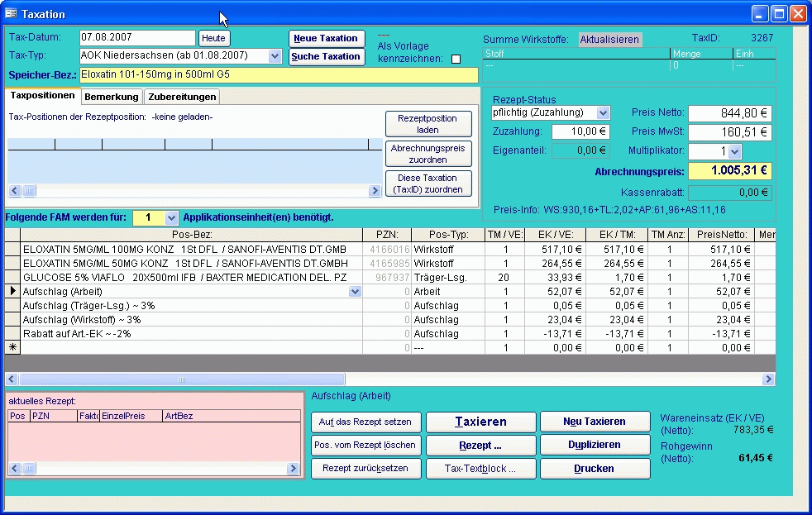Expand the Rezept-Status dropdown

click(x=603, y=112)
